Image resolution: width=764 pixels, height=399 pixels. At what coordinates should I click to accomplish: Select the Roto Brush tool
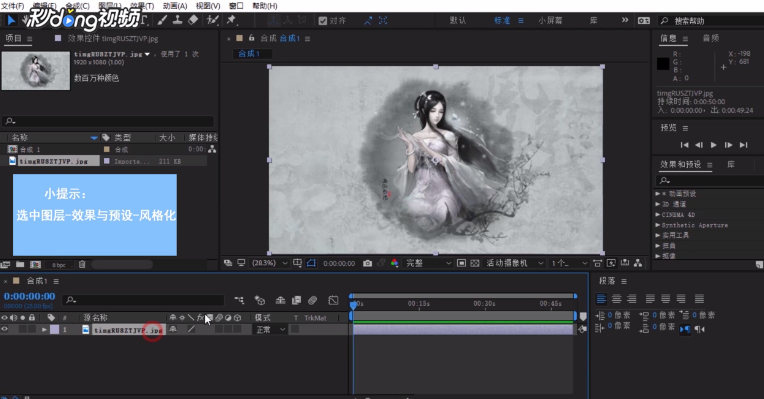coord(212,20)
